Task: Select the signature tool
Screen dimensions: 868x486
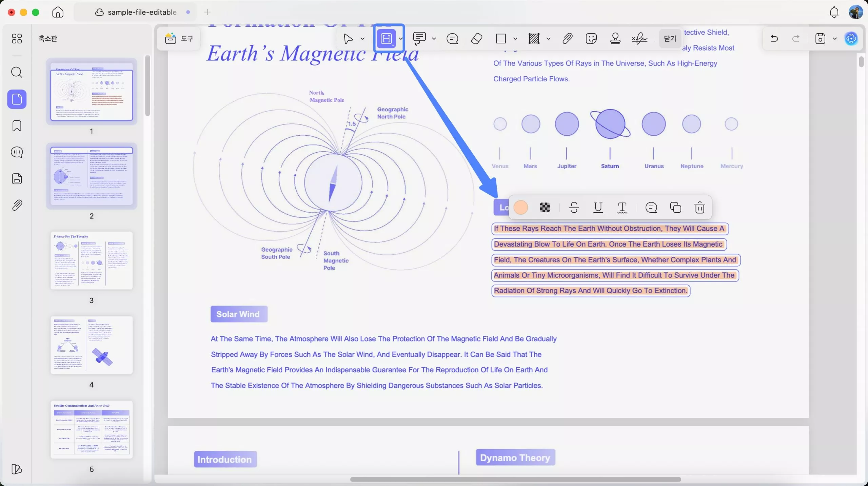Action: point(639,39)
